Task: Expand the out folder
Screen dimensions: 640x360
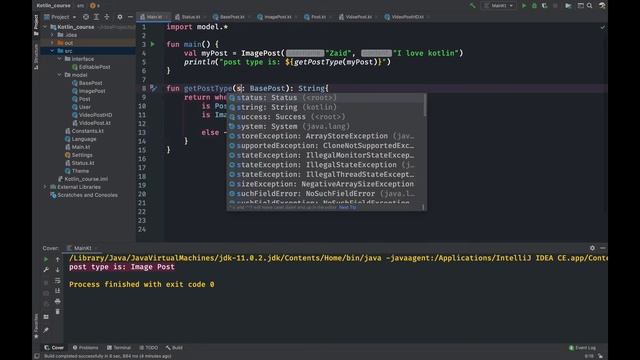Action: (x=52, y=43)
